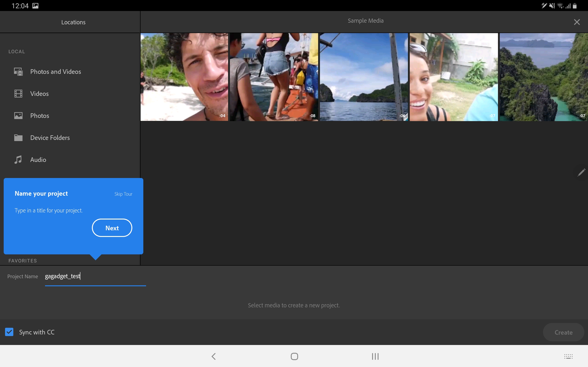This screenshot has width=588, height=367.
Task: Uncheck the Sync with CC checkbox
Action: pos(9,332)
